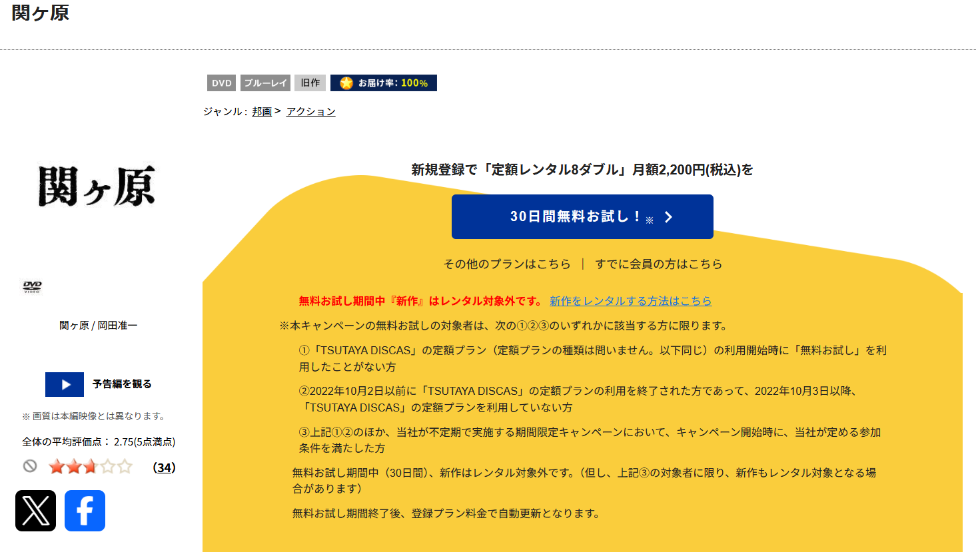Click the 新規登録で定額レンタル8ダブル headline
The width and height of the screenshot is (976, 560).
click(x=582, y=170)
